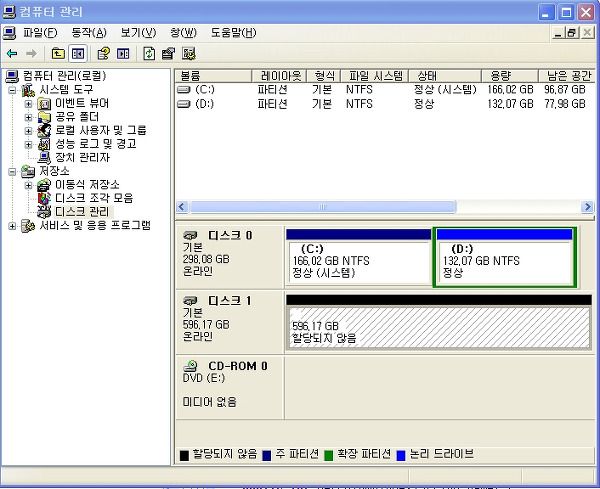600x489 pixels.
Task: Select the (C:) 166.02 GB partition block
Action: click(359, 256)
